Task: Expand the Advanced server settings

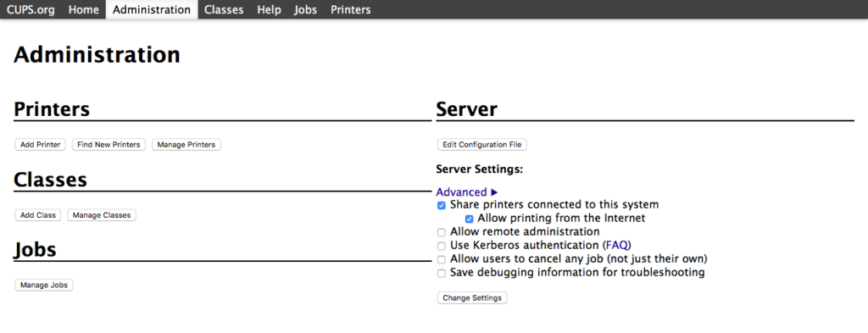Action: [467, 192]
